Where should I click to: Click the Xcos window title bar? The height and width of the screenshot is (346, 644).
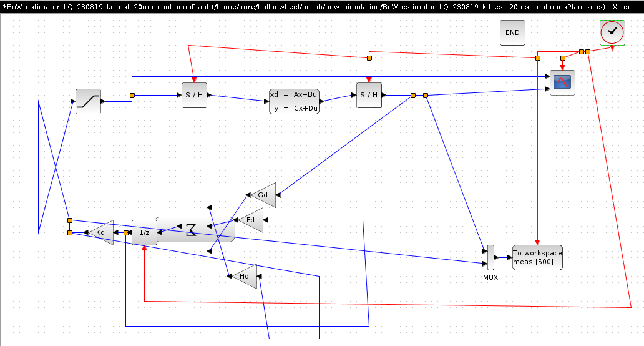coord(322,7)
